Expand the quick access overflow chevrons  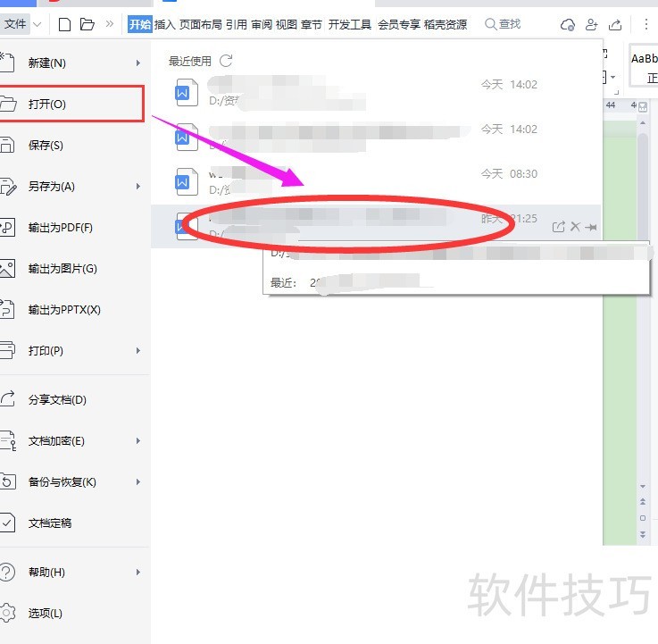coord(110,24)
